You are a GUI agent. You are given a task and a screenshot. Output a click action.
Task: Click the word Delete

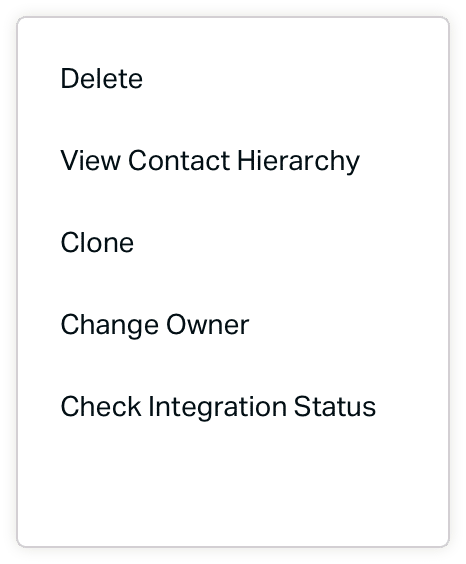pos(102,78)
